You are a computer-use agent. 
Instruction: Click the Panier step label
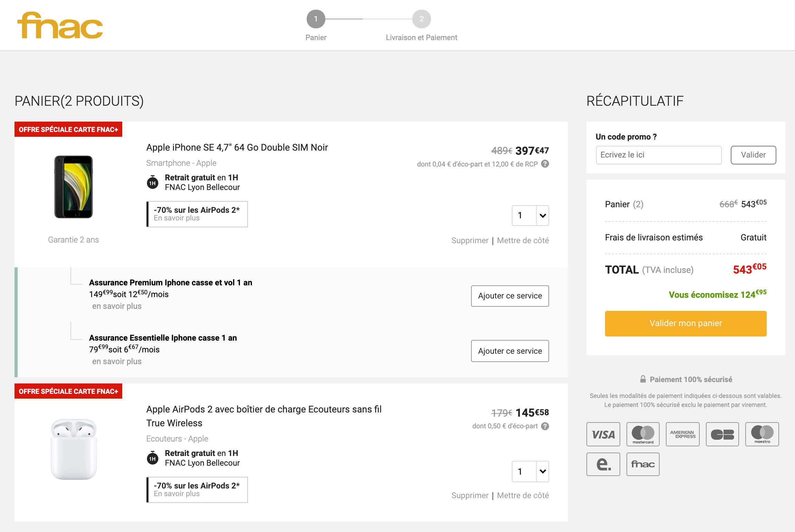[x=316, y=37]
